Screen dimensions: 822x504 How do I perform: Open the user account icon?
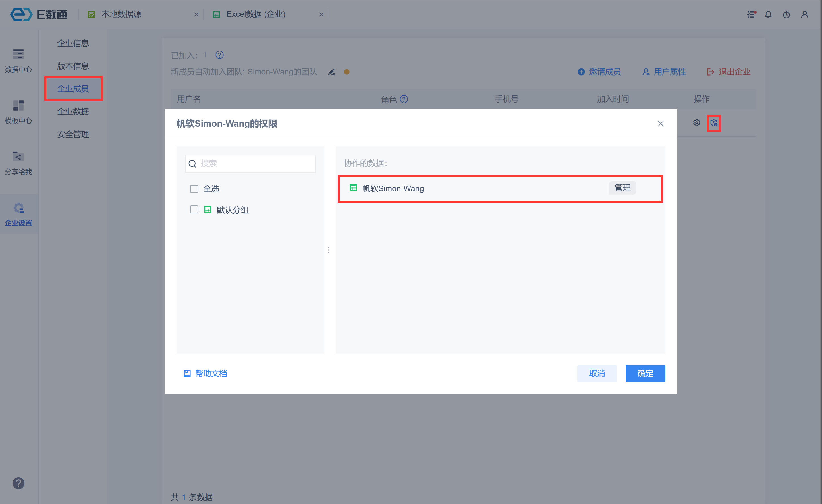[804, 14]
